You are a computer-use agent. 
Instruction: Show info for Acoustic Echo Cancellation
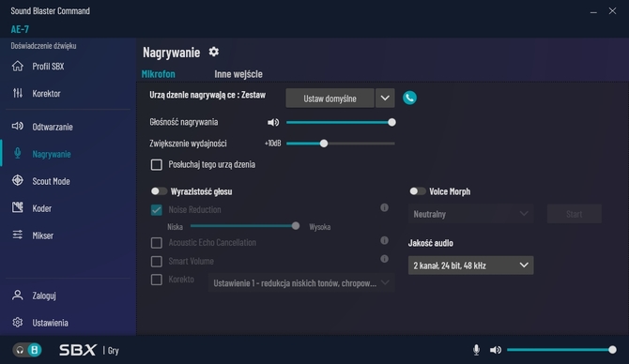pos(384,240)
